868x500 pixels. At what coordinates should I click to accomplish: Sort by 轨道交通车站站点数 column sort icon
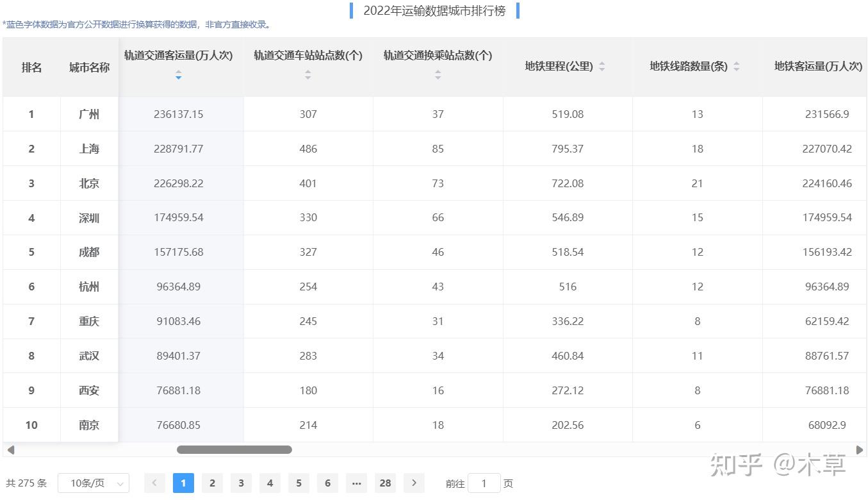pyautogui.click(x=308, y=74)
